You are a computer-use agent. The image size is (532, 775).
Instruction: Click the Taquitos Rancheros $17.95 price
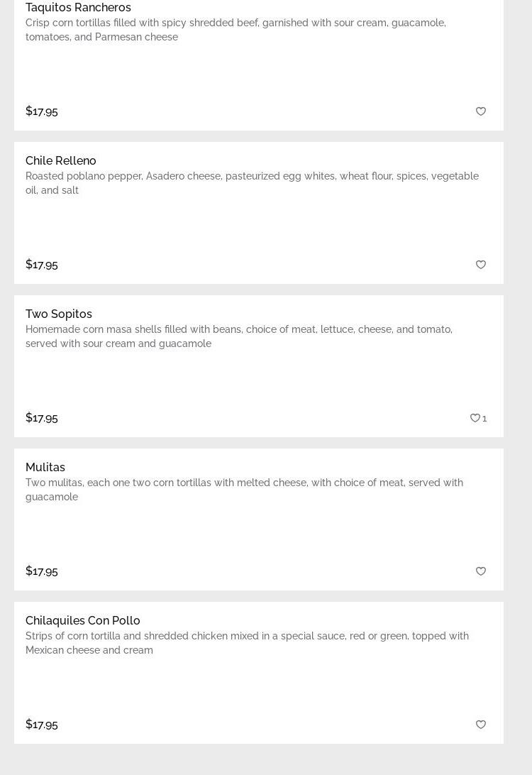coord(42,111)
